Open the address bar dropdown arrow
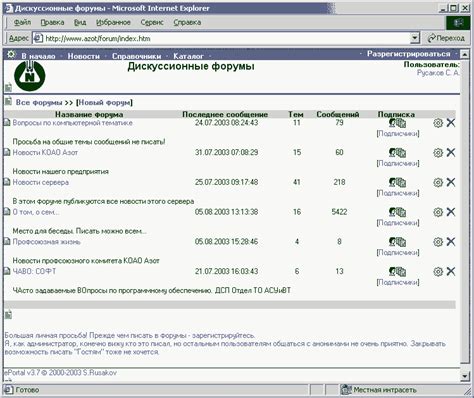474x398 pixels. click(414, 38)
